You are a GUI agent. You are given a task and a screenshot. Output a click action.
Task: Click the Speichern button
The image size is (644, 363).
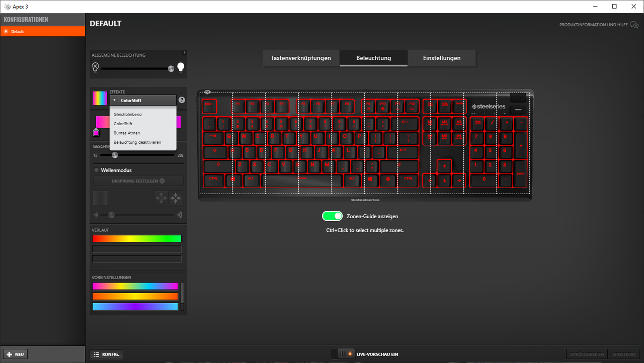624,354
